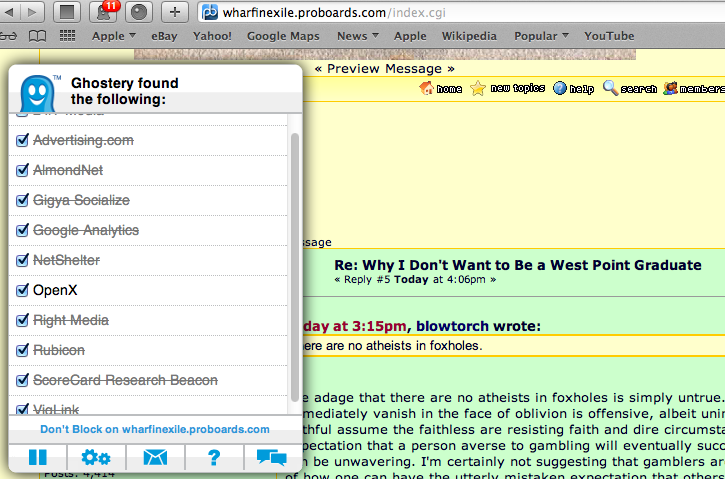The height and width of the screenshot is (479, 725).
Task: Uncheck the OpenX tracker checkbox
Action: [x=22, y=290]
